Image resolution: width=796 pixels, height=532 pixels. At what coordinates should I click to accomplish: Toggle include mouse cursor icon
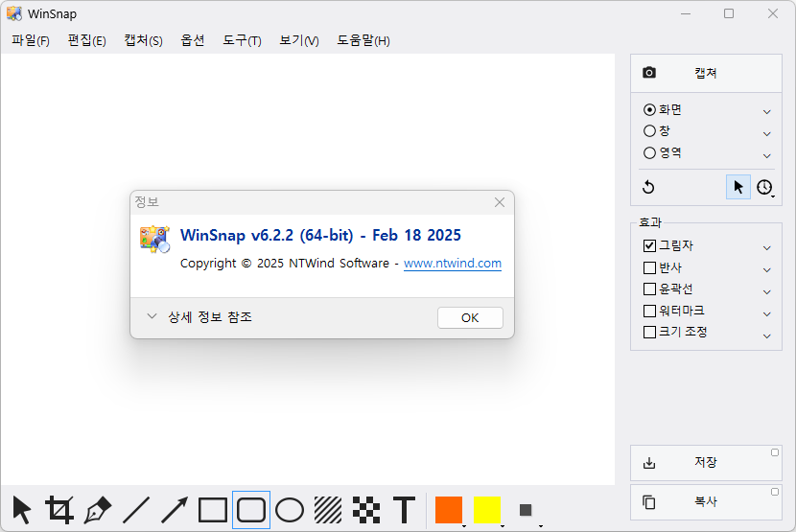[738, 187]
